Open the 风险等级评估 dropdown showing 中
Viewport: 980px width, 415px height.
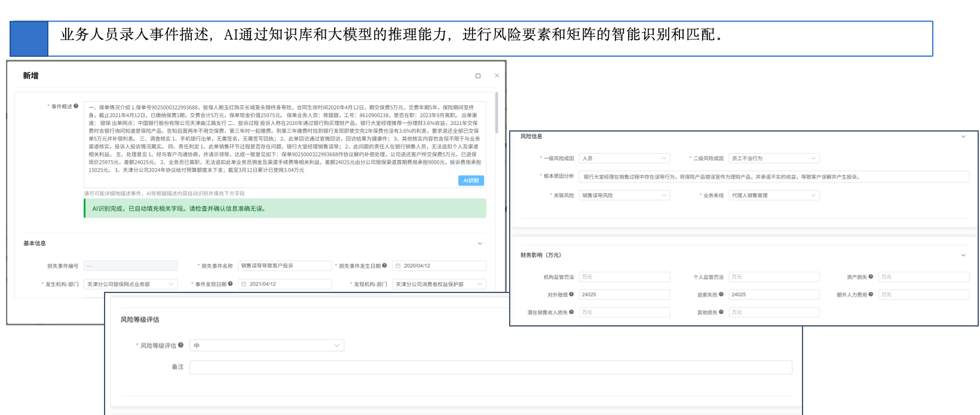click(267, 346)
